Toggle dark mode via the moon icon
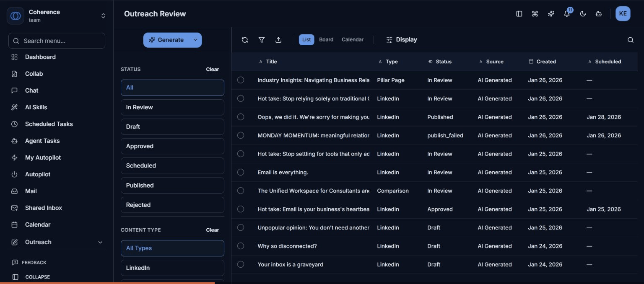Image resolution: width=644 pixels, height=284 pixels. (x=583, y=13)
